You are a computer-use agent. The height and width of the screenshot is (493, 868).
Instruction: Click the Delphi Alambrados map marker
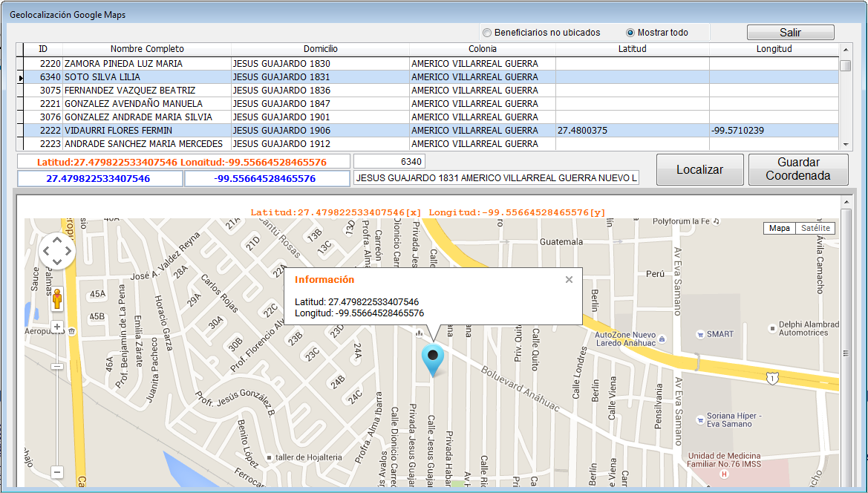(x=772, y=328)
